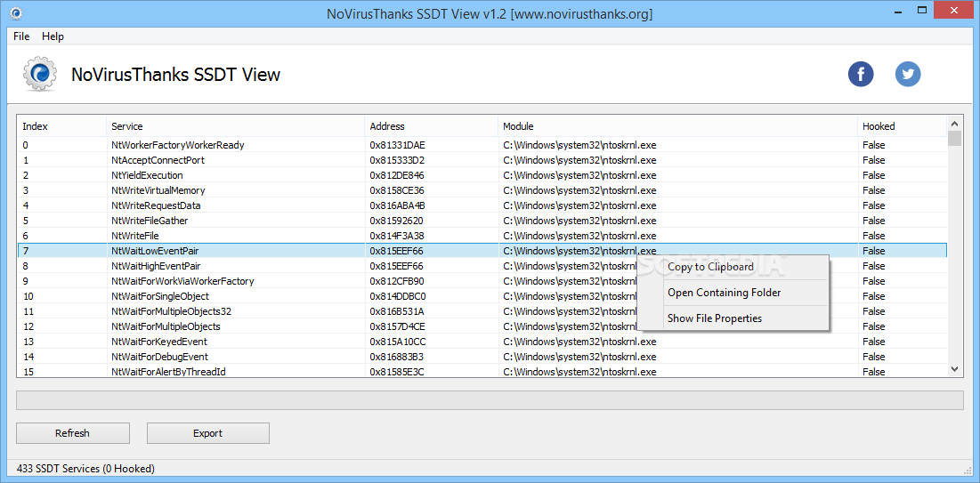980x483 pixels.
Task: Click address 0x81592620
Action: pos(396,221)
